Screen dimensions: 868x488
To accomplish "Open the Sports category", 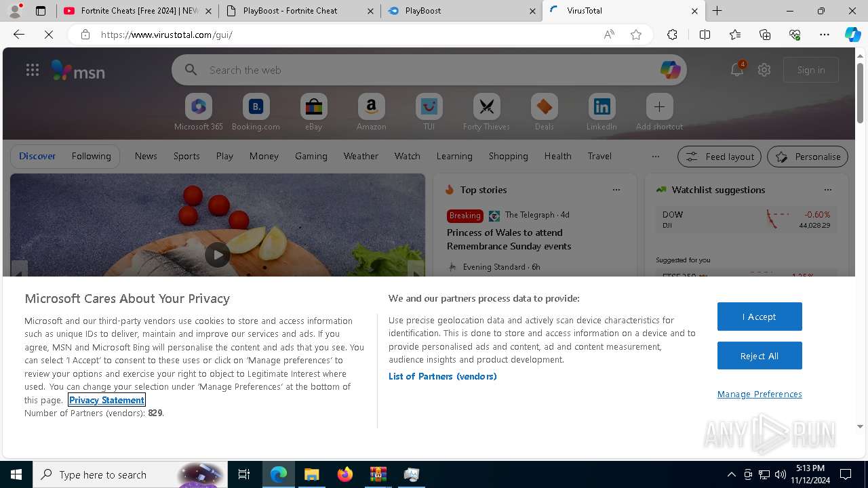I will coord(186,156).
